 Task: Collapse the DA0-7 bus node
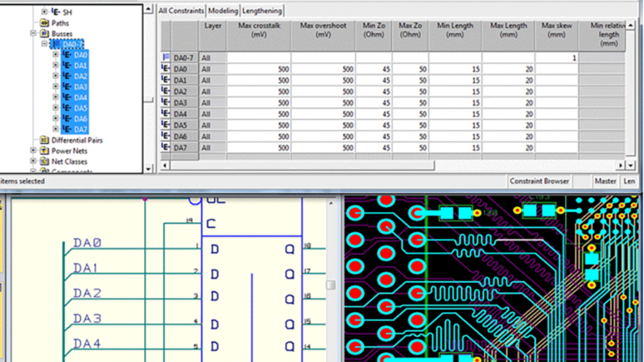(x=44, y=44)
